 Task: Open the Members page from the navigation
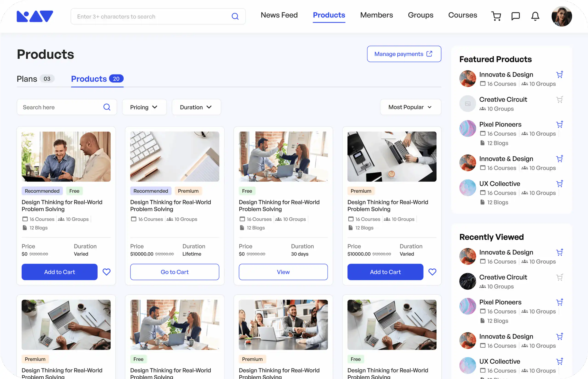376,15
